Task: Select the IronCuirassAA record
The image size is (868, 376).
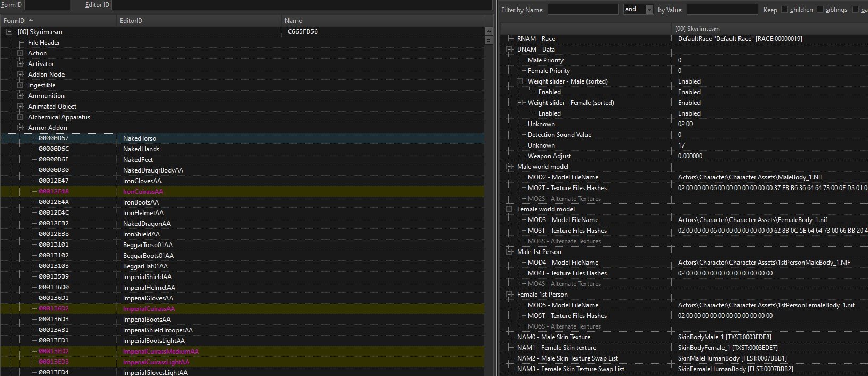Action: click(x=143, y=192)
